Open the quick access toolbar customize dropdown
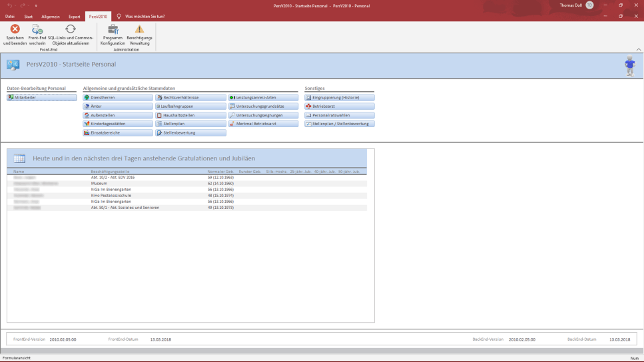The width and height of the screenshot is (644, 362). point(36,5)
